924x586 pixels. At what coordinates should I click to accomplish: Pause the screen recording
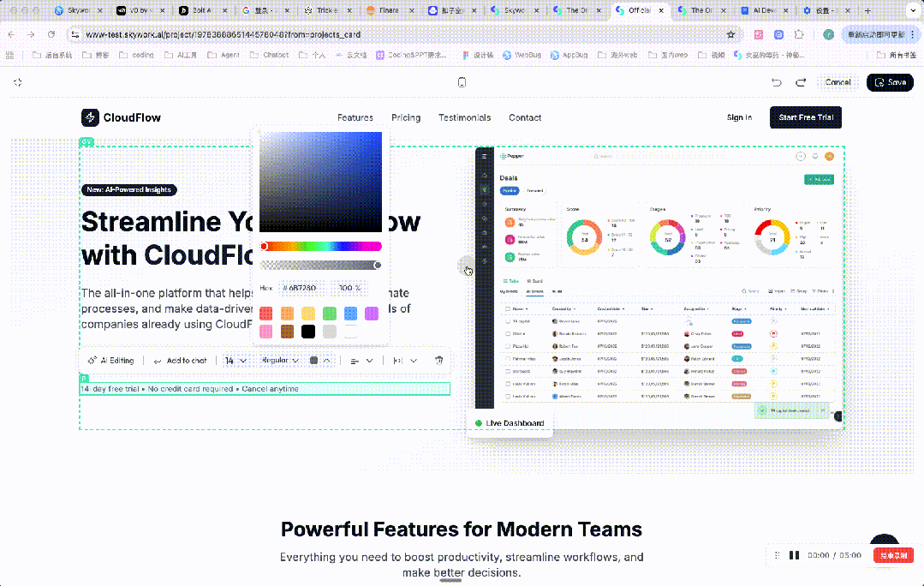(795, 555)
